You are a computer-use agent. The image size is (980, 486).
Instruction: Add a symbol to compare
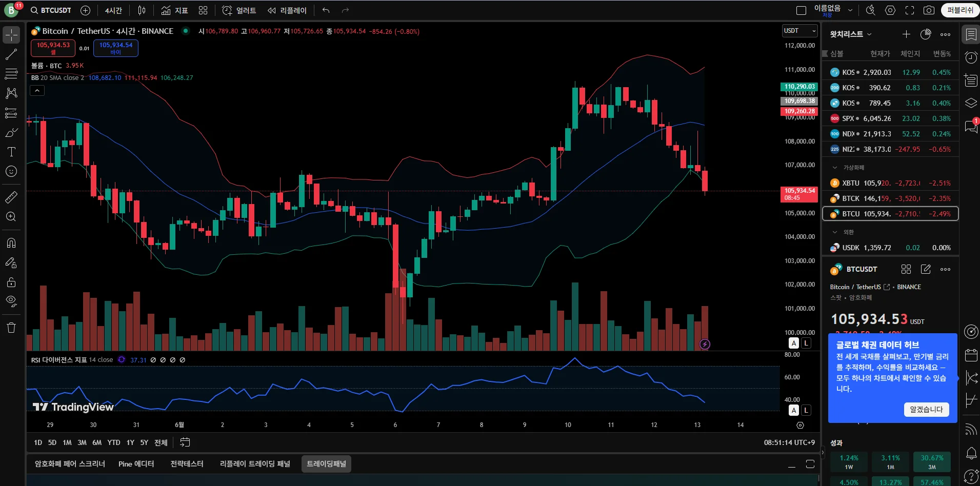86,10
